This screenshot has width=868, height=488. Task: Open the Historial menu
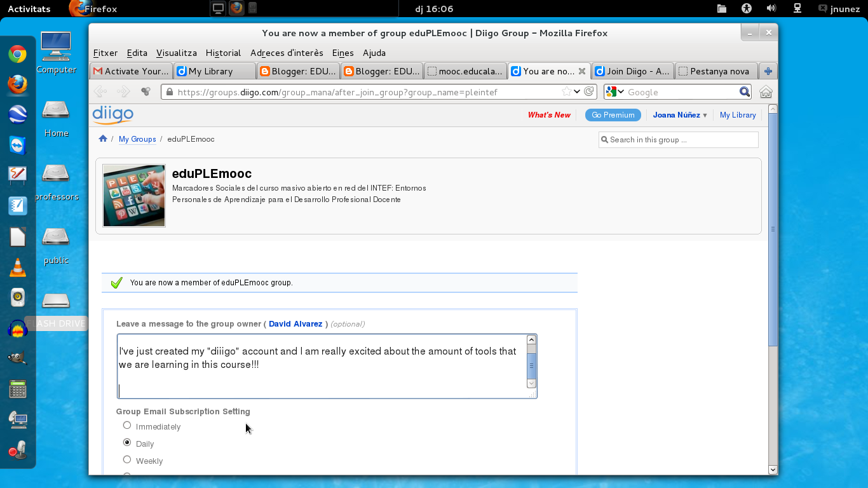223,53
